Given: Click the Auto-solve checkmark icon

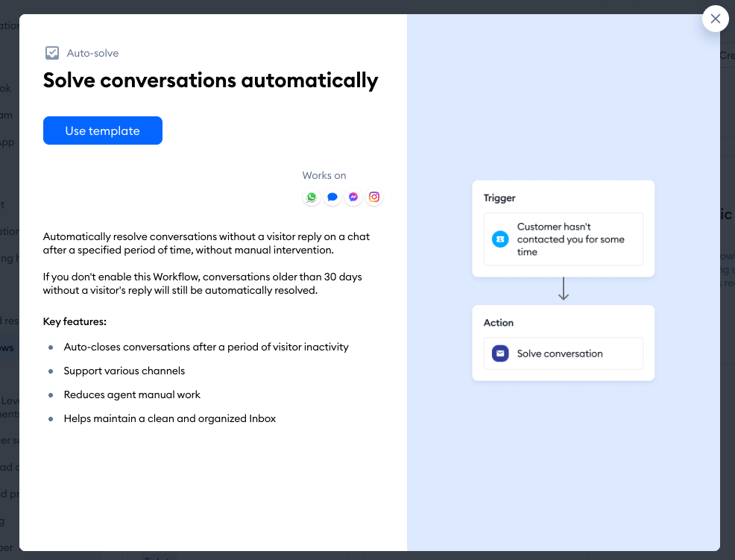Looking at the screenshot, I should [x=52, y=53].
